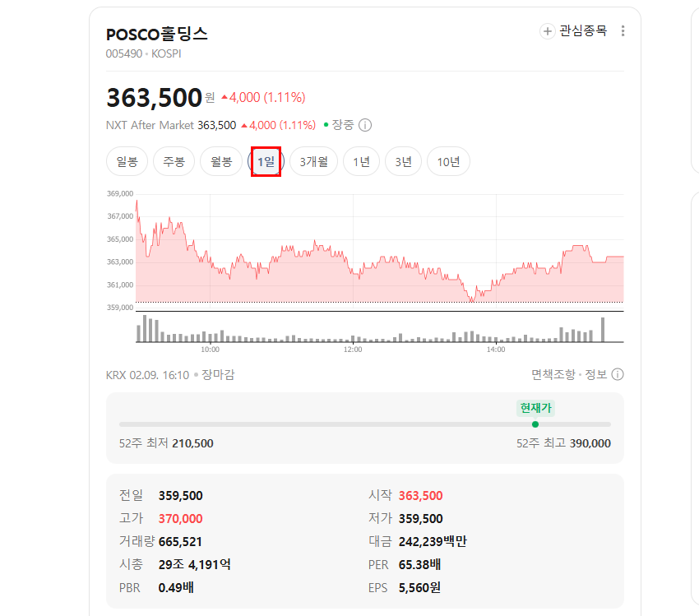Switch chart to 1년 period
This screenshot has width=699, height=616.
point(362,161)
